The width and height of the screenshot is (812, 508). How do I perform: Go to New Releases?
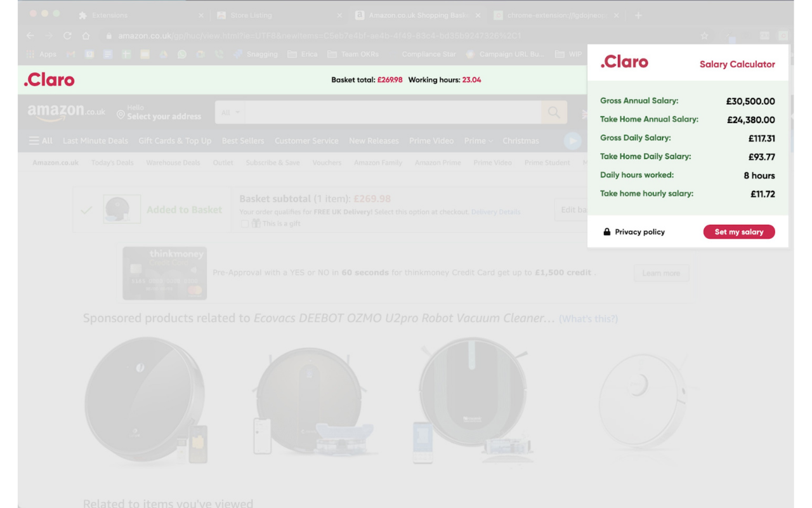374,141
